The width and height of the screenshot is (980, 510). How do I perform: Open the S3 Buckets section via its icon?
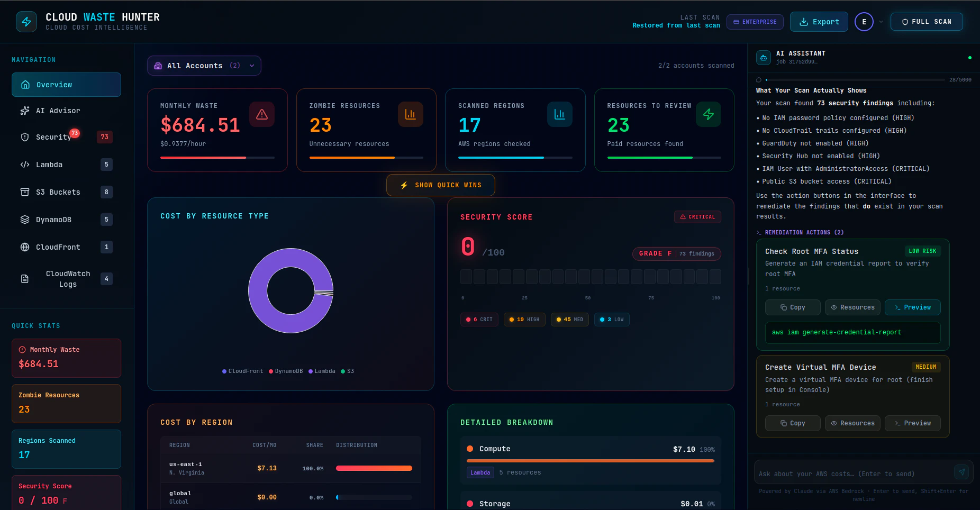[x=25, y=192]
